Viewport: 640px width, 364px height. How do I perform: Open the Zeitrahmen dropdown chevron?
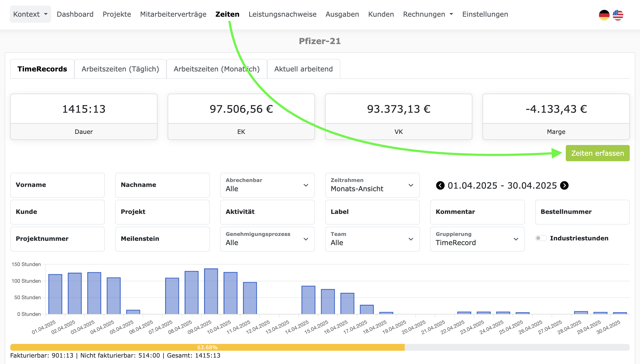coord(411,185)
